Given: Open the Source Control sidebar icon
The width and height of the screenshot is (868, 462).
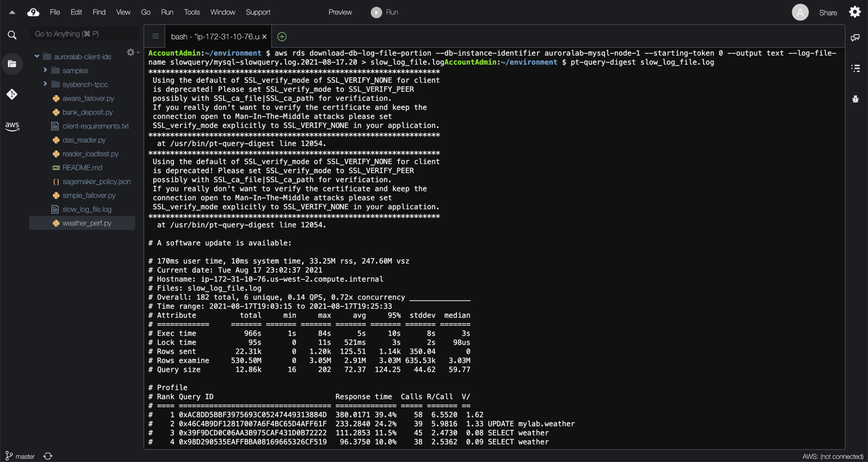Looking at the screenshot, I should point(12,94).
